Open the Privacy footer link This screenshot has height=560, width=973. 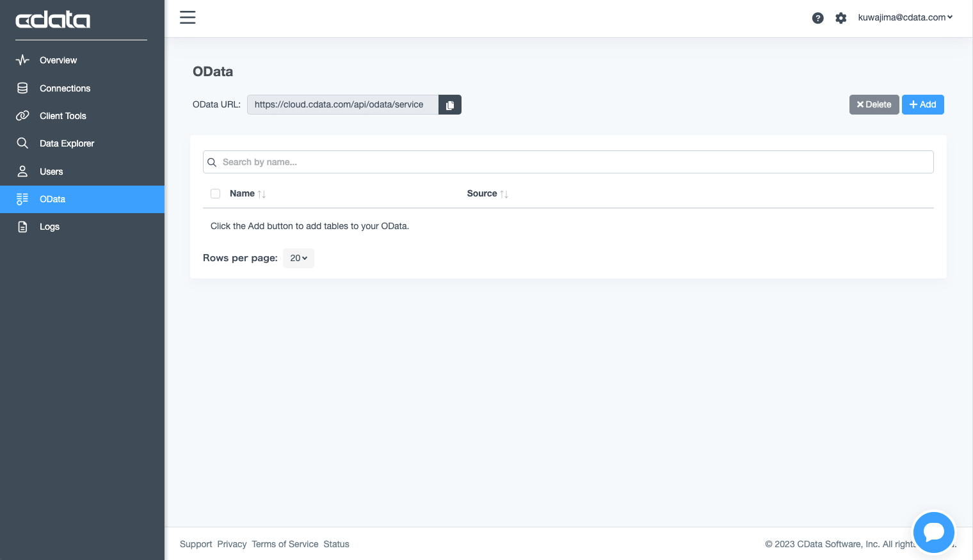232,544
